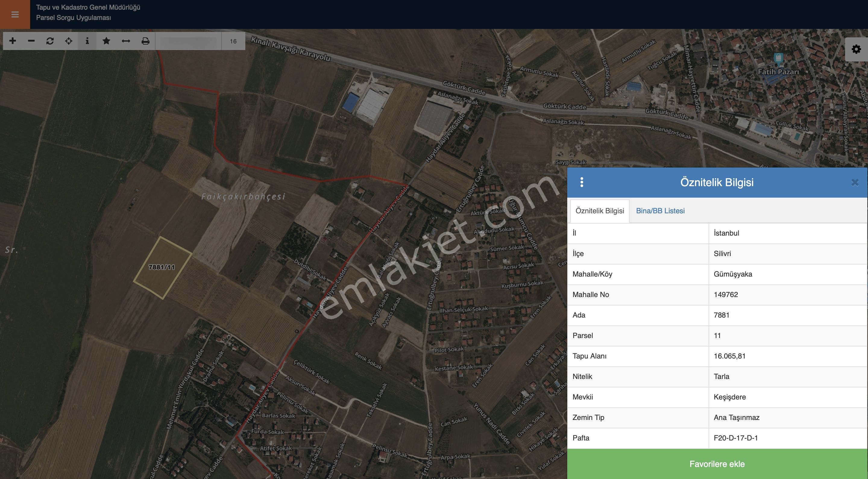Click the favorites star icon
This screenshot has width=868, height=479.
(x=106, y=41)
